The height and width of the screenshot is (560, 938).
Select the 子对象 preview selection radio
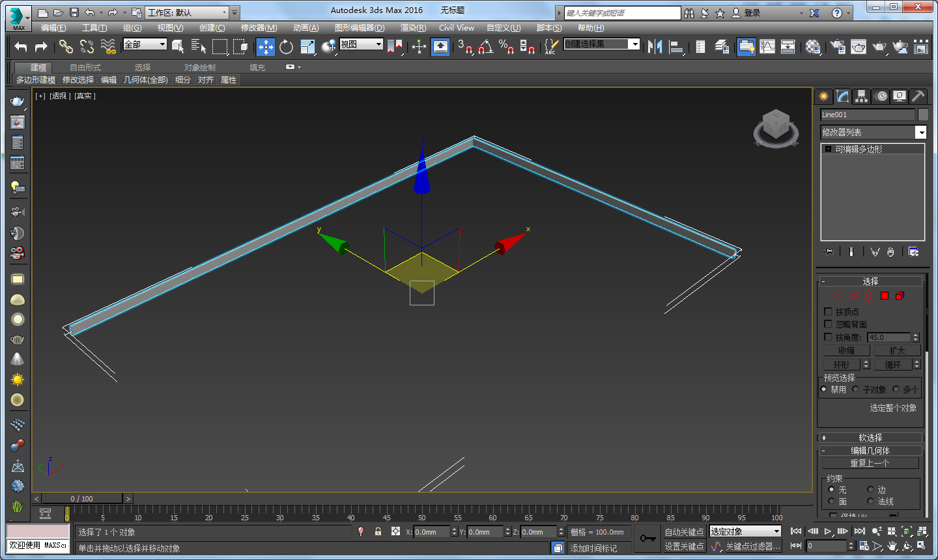(856, 389)
